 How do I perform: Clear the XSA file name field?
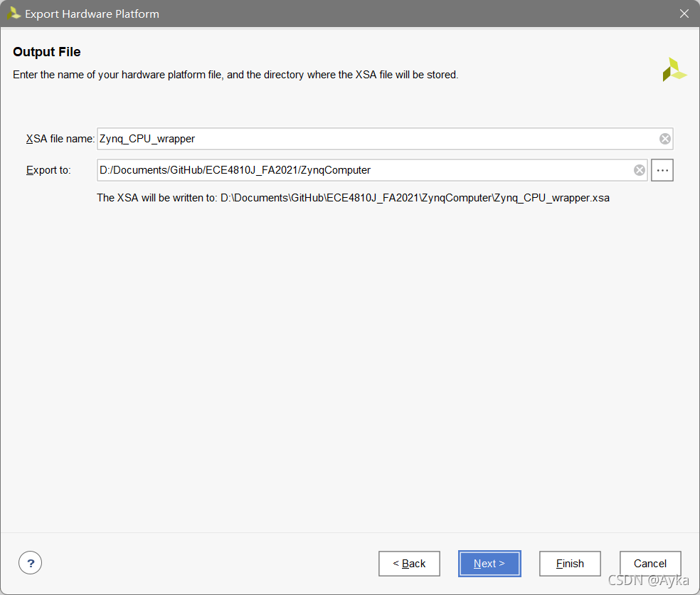click(664, 139)
